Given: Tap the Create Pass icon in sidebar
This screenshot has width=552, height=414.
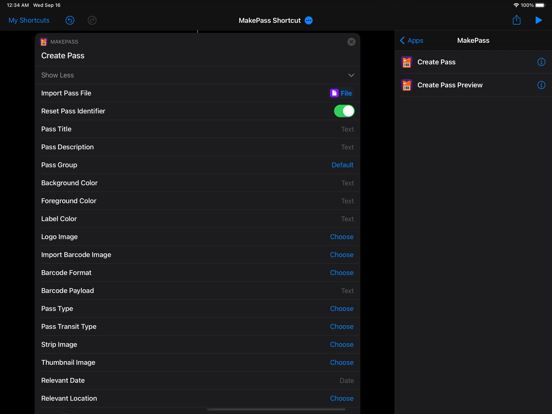Looking at the screenshot, I should (x=407, y=62).
